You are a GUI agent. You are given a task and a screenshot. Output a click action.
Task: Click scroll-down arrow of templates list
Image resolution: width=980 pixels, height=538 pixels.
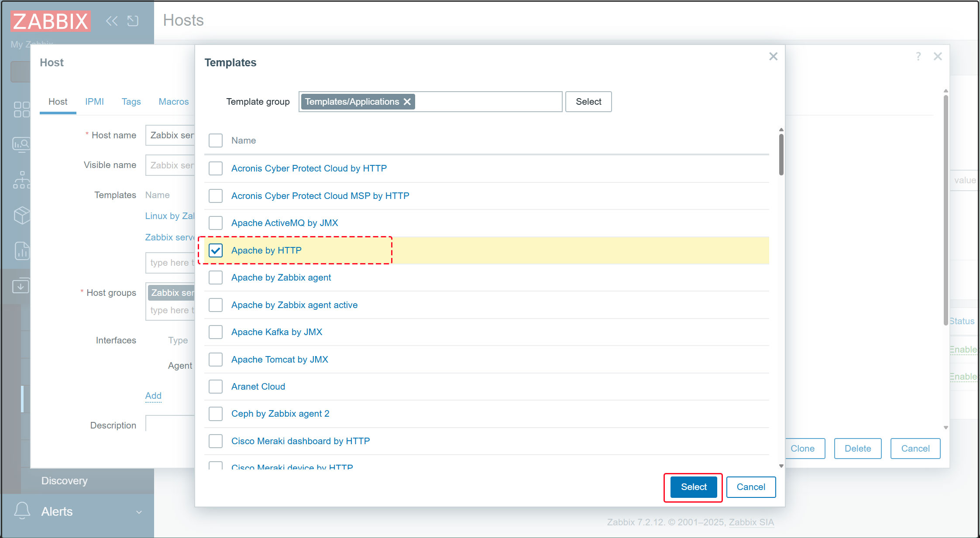pyautogui.click(x=781, y=466)
